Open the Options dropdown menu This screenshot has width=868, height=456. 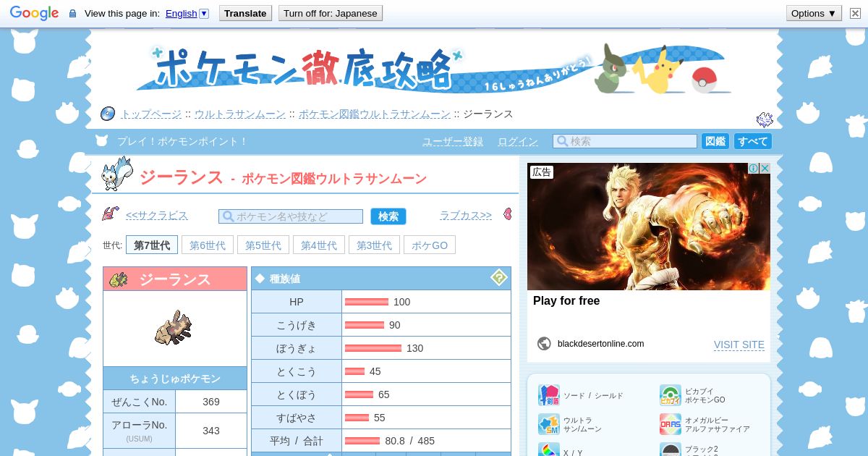[x=814, y=13]
